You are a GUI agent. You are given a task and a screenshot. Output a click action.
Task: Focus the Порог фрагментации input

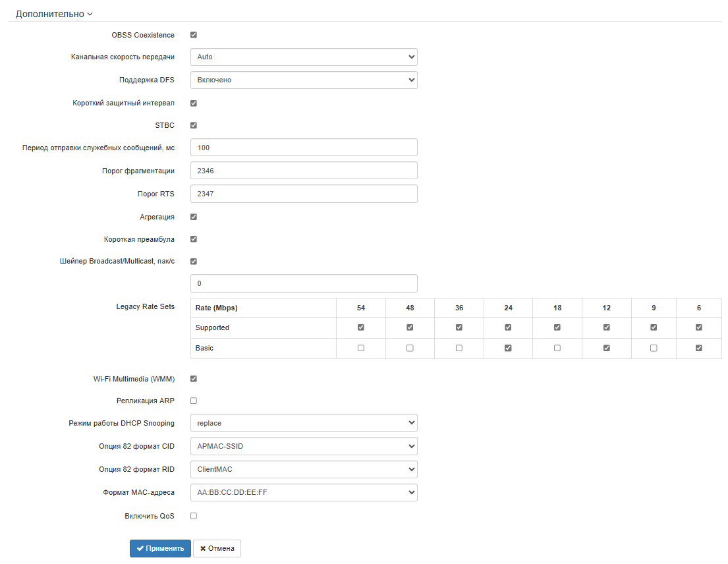(304, 171)
